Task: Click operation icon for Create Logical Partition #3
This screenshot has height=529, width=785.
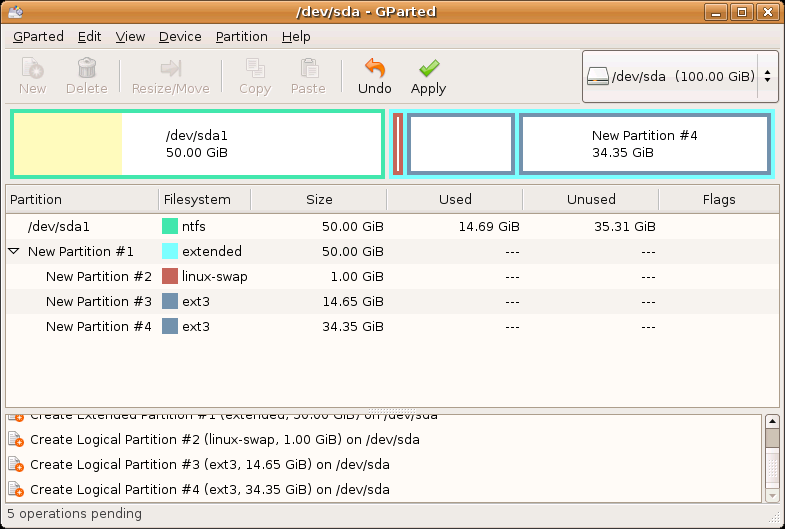Action: click(16, 464)
